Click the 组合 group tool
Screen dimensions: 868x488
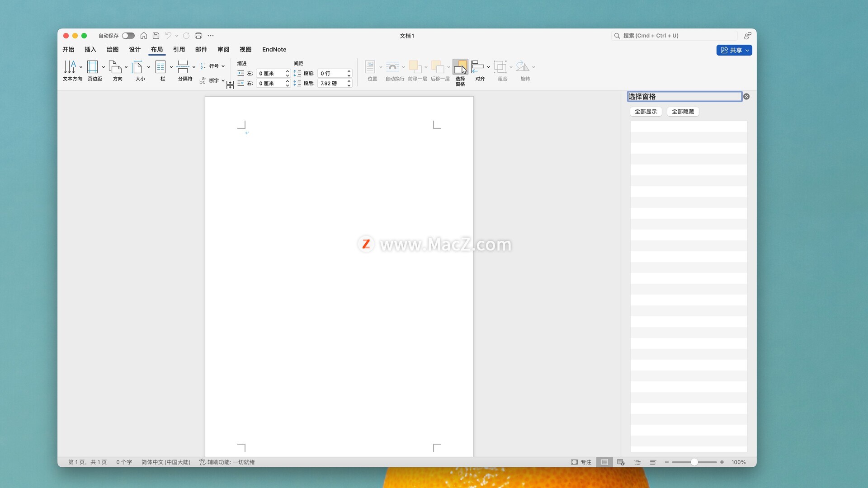pos(502,70)
